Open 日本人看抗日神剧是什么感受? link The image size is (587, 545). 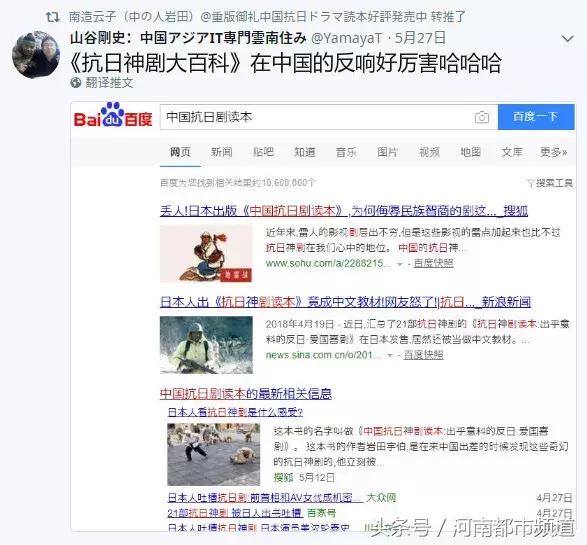coord(235,412)
